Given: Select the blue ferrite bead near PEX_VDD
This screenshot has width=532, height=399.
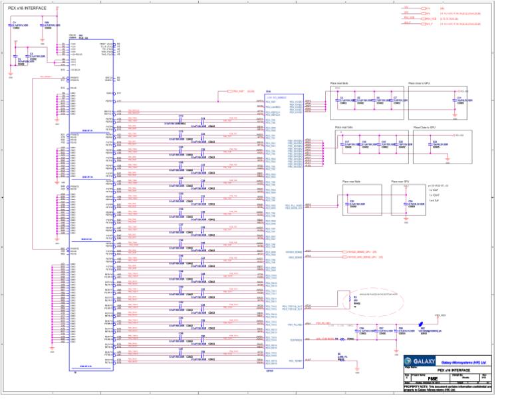Looking at the screenshot, I should 421,325.
